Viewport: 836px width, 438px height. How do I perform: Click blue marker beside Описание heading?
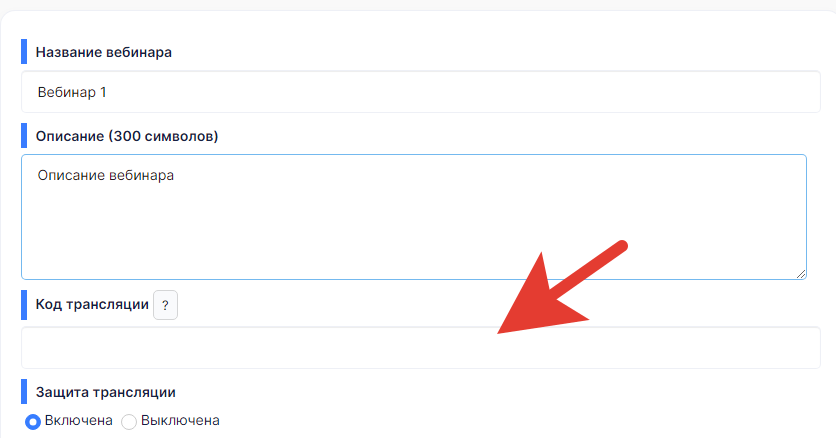(24, 135)
